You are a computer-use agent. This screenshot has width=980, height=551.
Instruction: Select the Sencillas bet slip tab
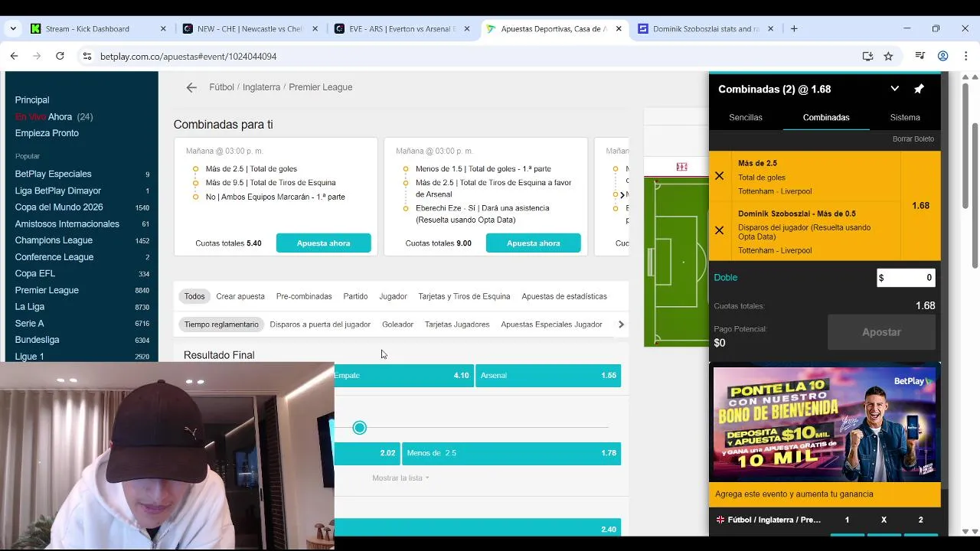[746, 117]
